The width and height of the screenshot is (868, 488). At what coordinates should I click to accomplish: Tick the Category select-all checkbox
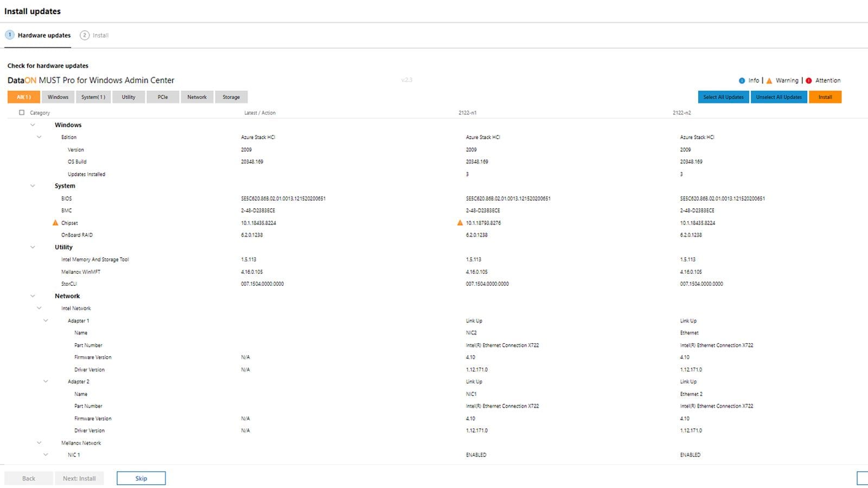(x=22, y=113)
